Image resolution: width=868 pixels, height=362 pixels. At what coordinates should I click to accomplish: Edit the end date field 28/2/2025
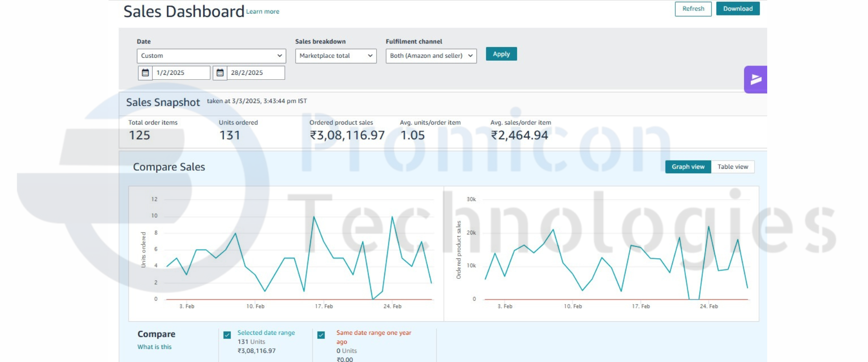click(x=255, y=73)
